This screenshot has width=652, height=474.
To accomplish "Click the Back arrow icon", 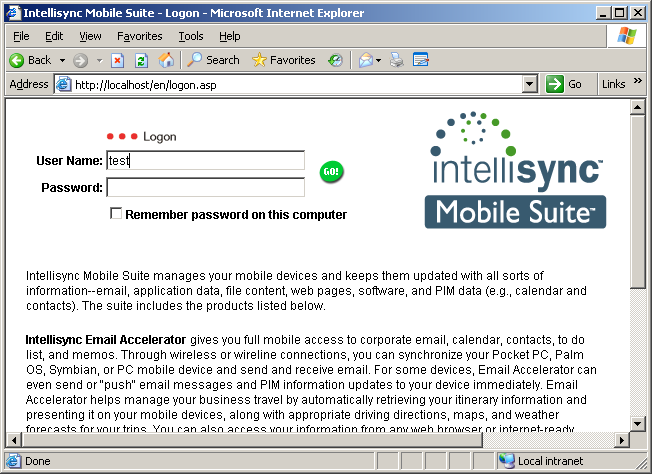I will click(17, 60).
